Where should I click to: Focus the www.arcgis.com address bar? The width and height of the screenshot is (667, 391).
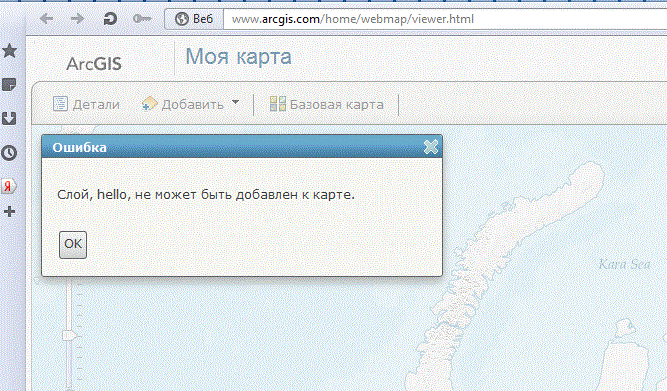445,19
